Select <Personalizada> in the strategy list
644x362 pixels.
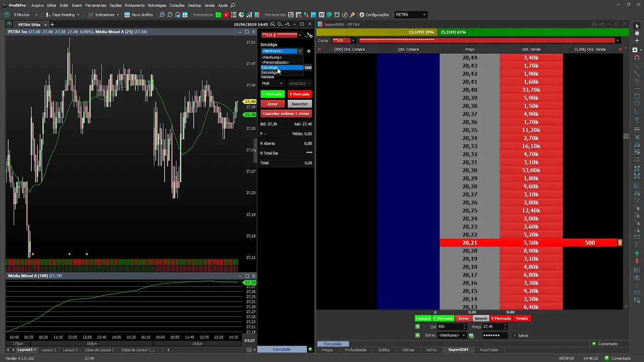275,62
